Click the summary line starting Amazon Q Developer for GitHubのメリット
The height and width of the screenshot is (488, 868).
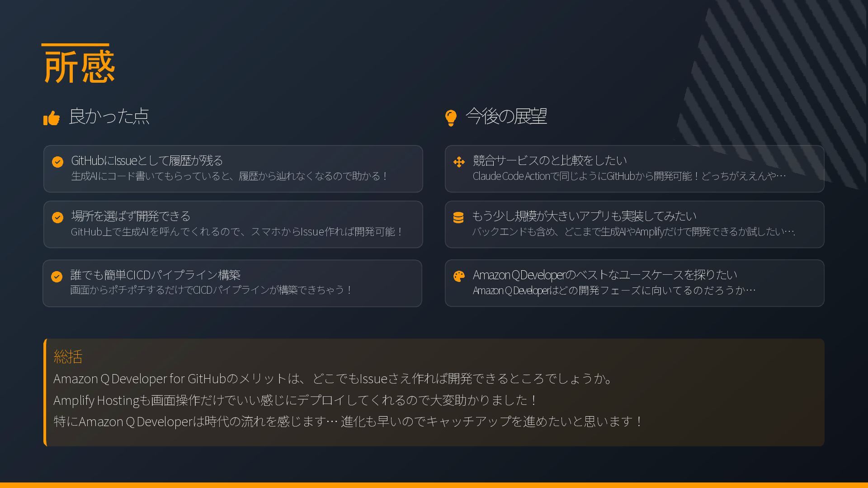(x=334, y=379)
